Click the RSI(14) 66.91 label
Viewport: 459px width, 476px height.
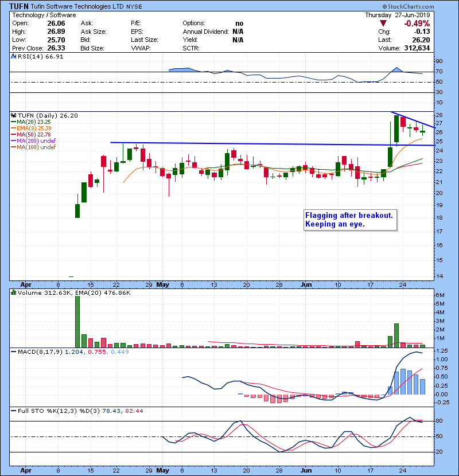[40, 56]
